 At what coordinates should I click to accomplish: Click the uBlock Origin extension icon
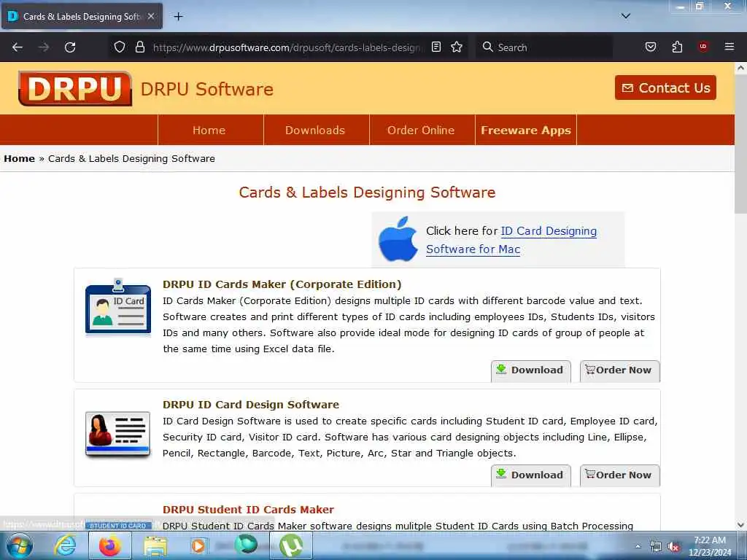click(703, 47)
